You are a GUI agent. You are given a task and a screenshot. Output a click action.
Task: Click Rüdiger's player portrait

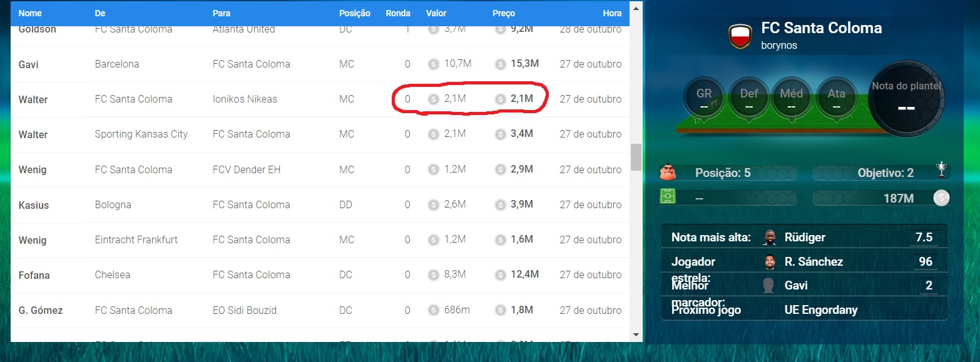(x=770, y=238)
